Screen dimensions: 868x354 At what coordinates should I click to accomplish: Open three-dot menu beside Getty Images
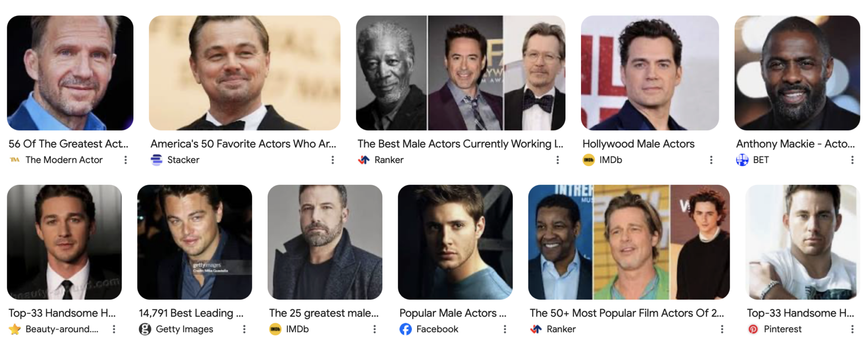[244, 329]
